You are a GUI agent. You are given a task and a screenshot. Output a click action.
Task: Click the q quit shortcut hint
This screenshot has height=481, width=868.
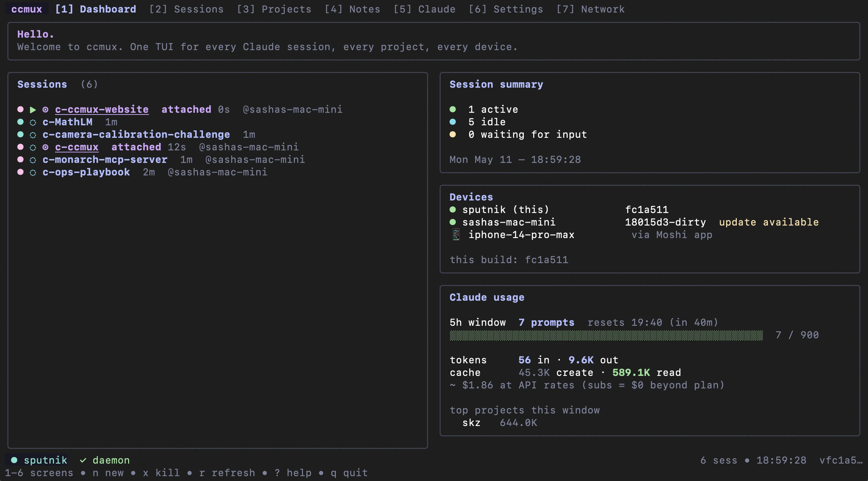(x=349, y=473)
